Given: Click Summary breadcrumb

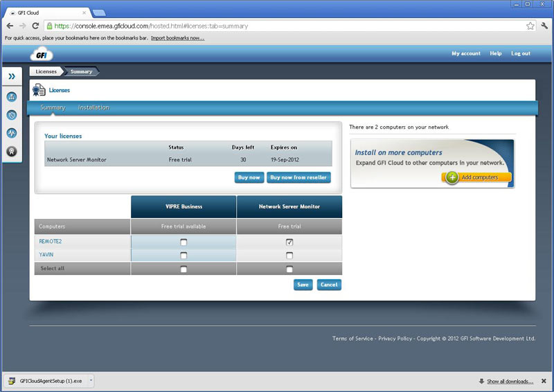Looking at the screenshot, I should (81, 71).
